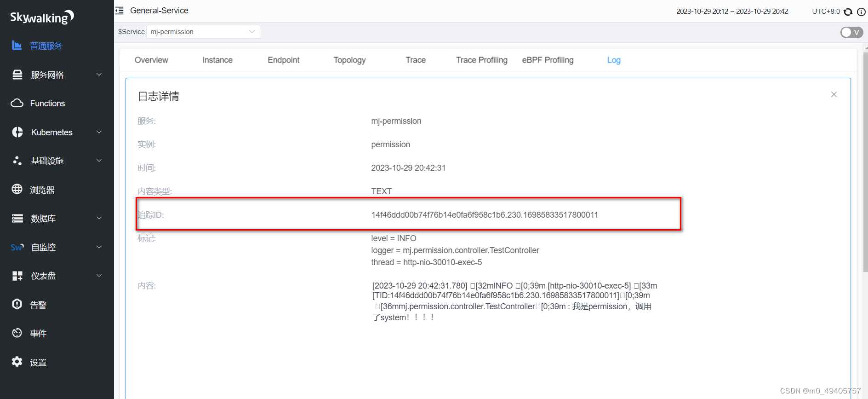This screenshot has width=868, height=399.
Task: Switch to the Endpoint tab
Action: [284, 60]
